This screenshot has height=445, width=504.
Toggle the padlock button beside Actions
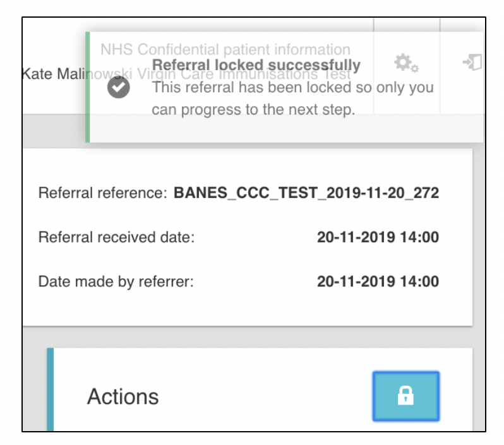405,396
